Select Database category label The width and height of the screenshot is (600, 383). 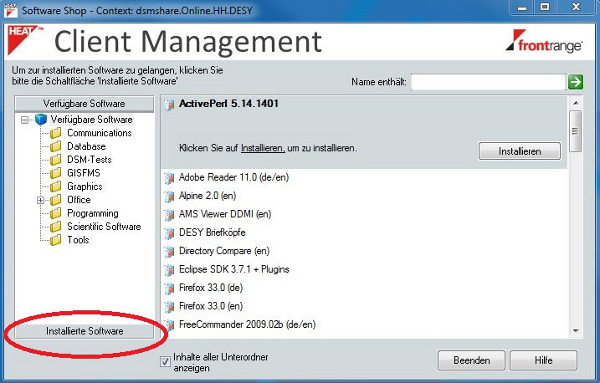pyautogui.click(x=86, y=147)
